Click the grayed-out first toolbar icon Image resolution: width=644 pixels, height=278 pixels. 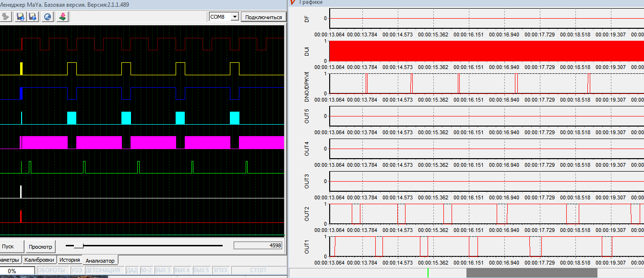(x=5, y=17)
